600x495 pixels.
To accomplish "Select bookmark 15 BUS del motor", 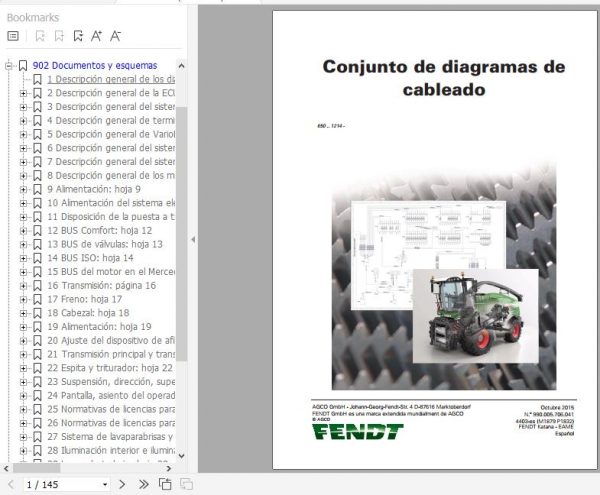I will (111, 272).
